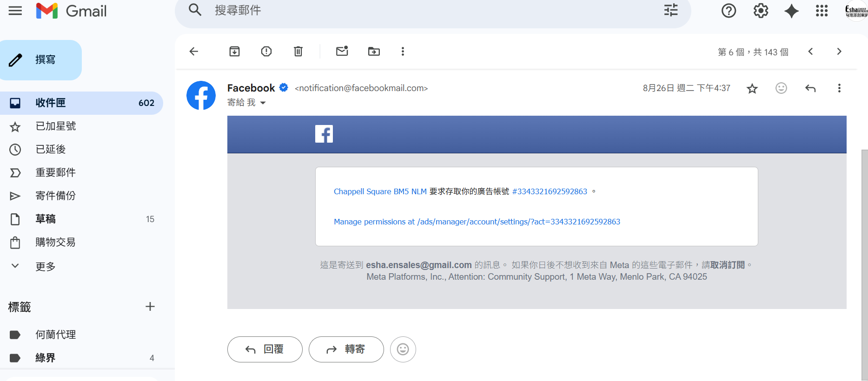Viewport: 868px width, 381px height.
Task: Open the account profile avatar
Action: [x=856, y=11]
